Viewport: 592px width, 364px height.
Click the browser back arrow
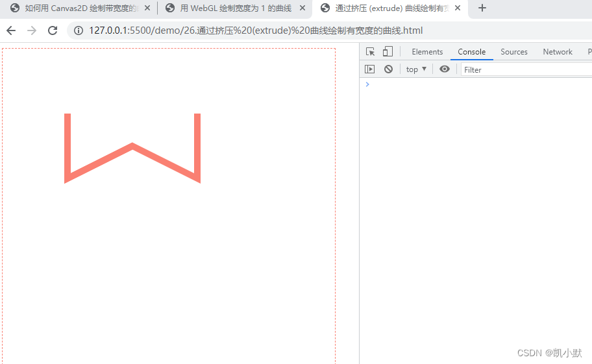click(x=11, y=30)
